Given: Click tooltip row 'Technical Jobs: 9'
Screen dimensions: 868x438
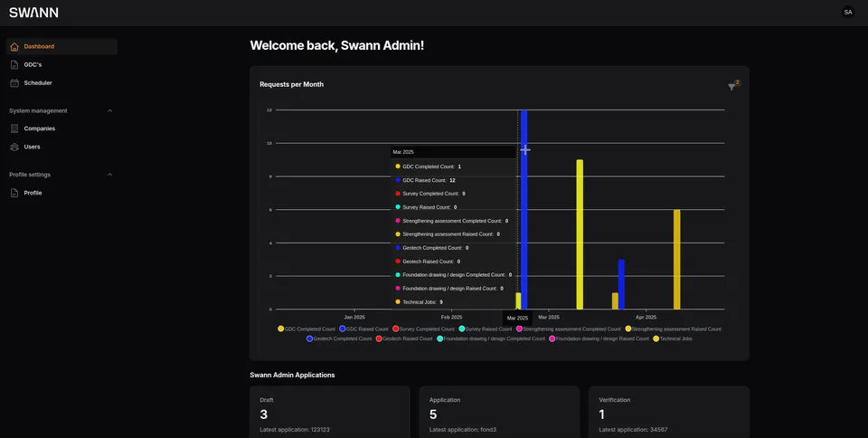Looking at the screenshot, I should tap(419, 301).
